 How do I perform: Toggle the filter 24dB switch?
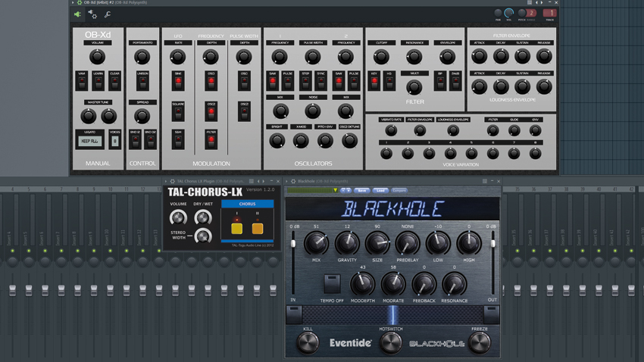tap(455, 81)
